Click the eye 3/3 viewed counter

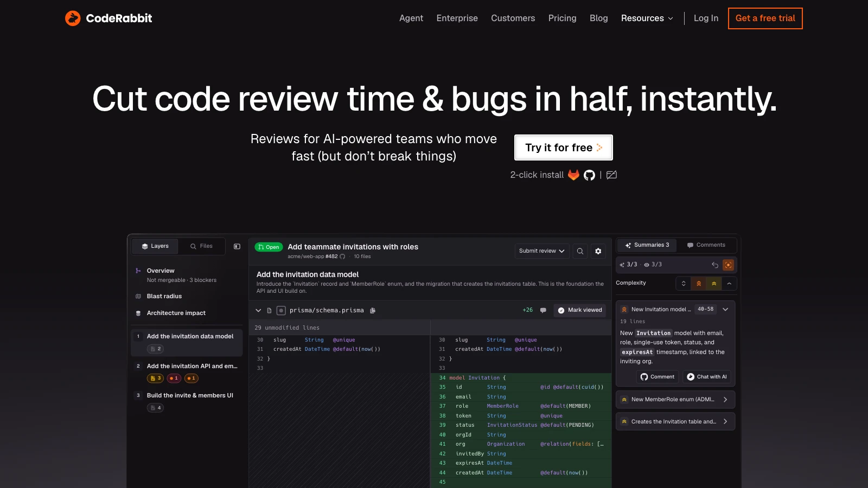click(653, 265)
